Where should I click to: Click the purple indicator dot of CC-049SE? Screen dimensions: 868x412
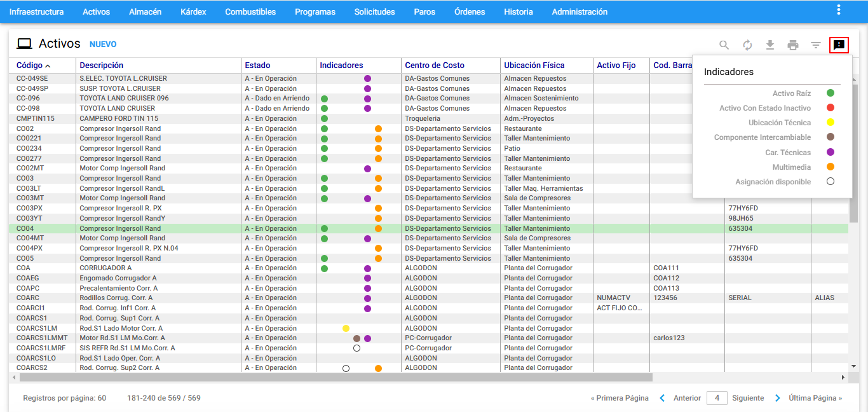coord(367,79)
